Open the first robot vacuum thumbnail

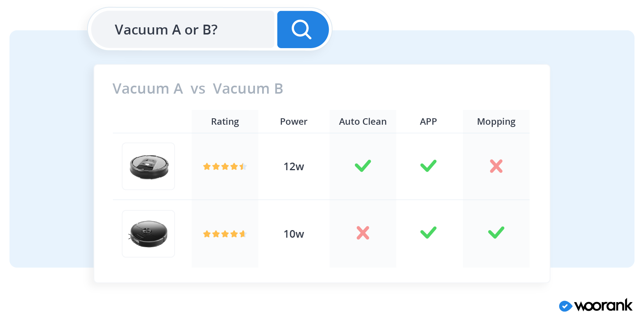coord(148,166)
